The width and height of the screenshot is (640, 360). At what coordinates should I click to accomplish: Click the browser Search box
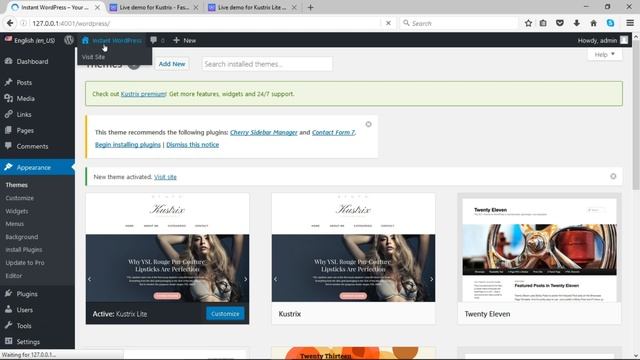[x=459, y=23]
